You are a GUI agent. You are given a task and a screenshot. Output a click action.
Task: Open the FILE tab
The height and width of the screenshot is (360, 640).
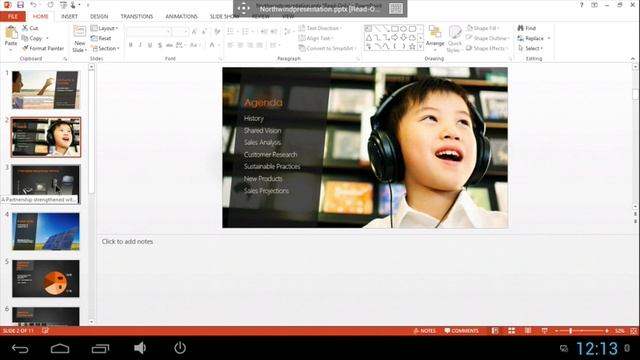(13, 16)
